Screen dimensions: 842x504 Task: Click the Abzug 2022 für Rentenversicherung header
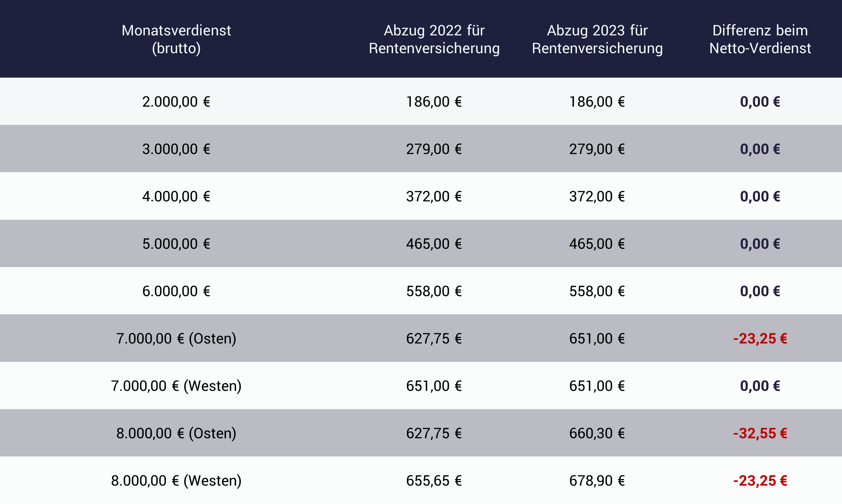pyautogui.click(x=434, y=39)
